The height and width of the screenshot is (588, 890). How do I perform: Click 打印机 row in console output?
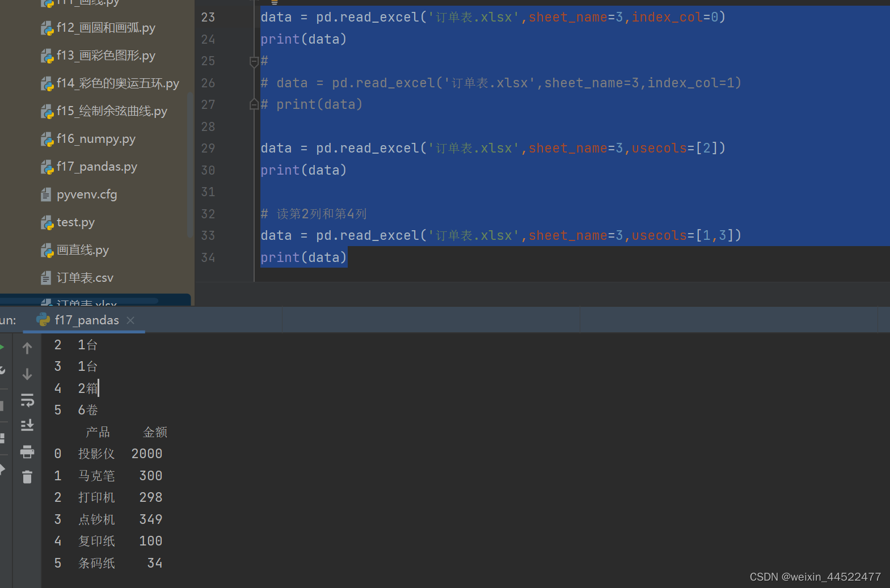(x=108, y=497)
